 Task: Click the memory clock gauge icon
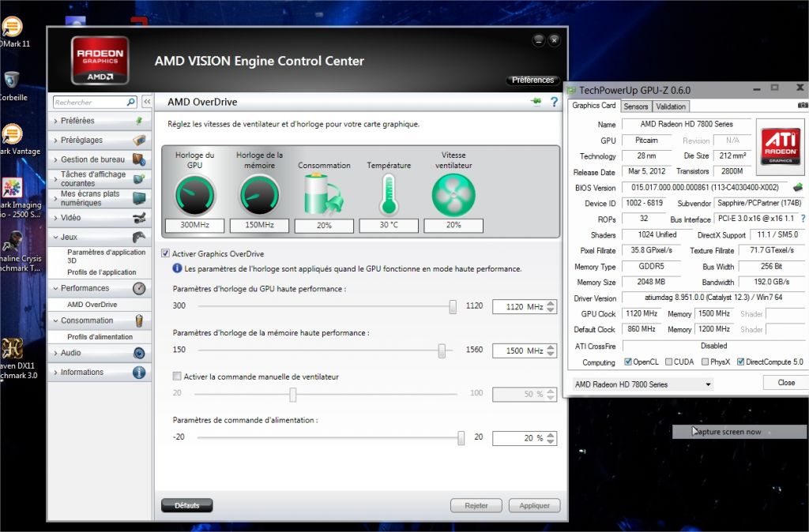tap(259, 196)
